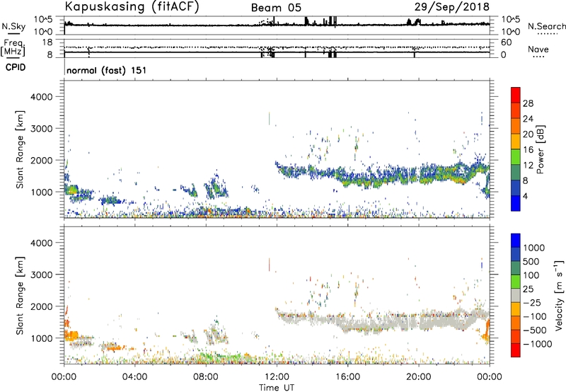Click the 'Freq. [MHz]' label
This screenshot has width=566, height=392.
[13, 47]
